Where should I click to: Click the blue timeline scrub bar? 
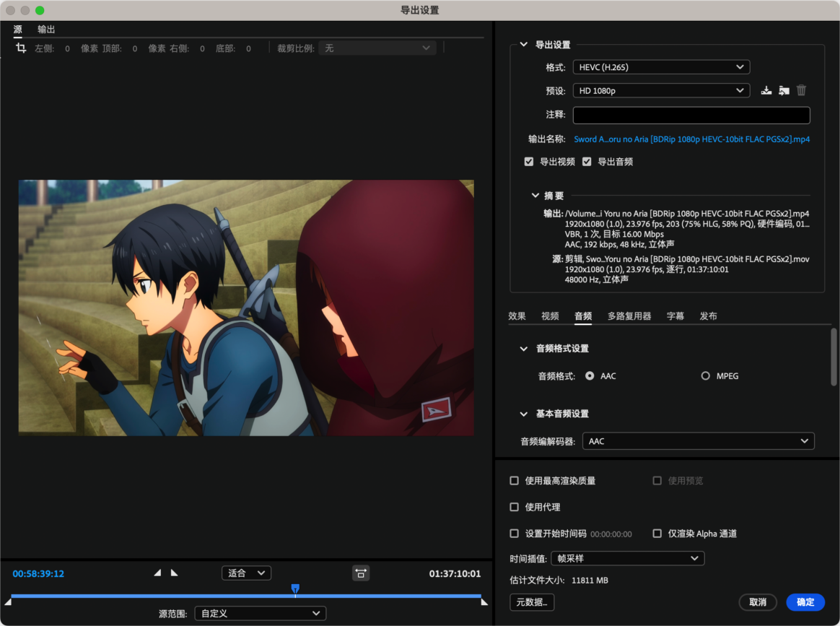246,596
